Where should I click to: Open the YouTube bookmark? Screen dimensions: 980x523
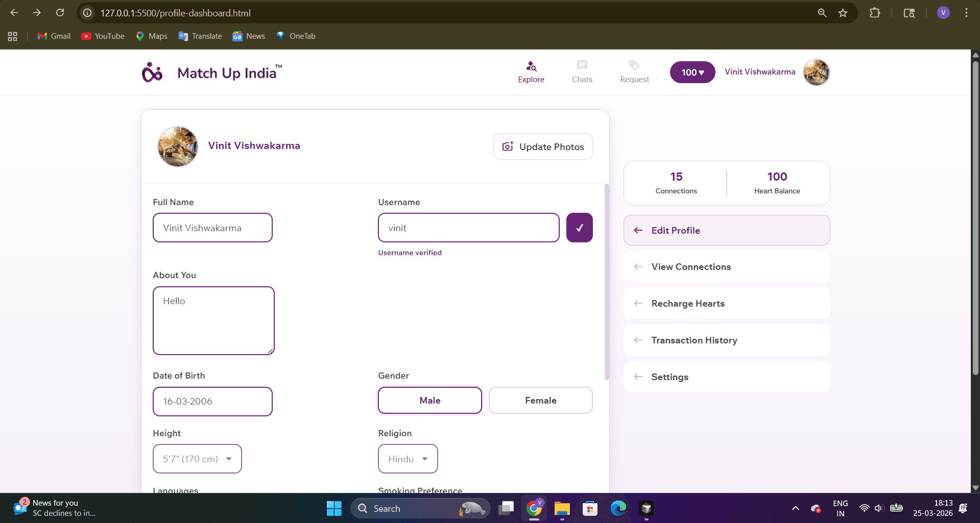pyautogui.click(x=103, y=36)
